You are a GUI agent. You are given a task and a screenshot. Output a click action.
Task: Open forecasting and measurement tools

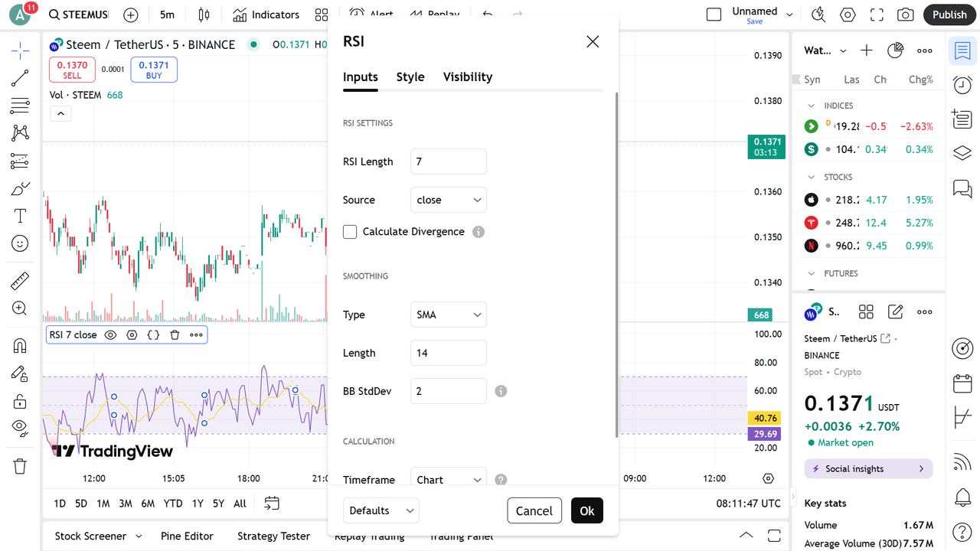pyautogui.click(x=20, y=161)
